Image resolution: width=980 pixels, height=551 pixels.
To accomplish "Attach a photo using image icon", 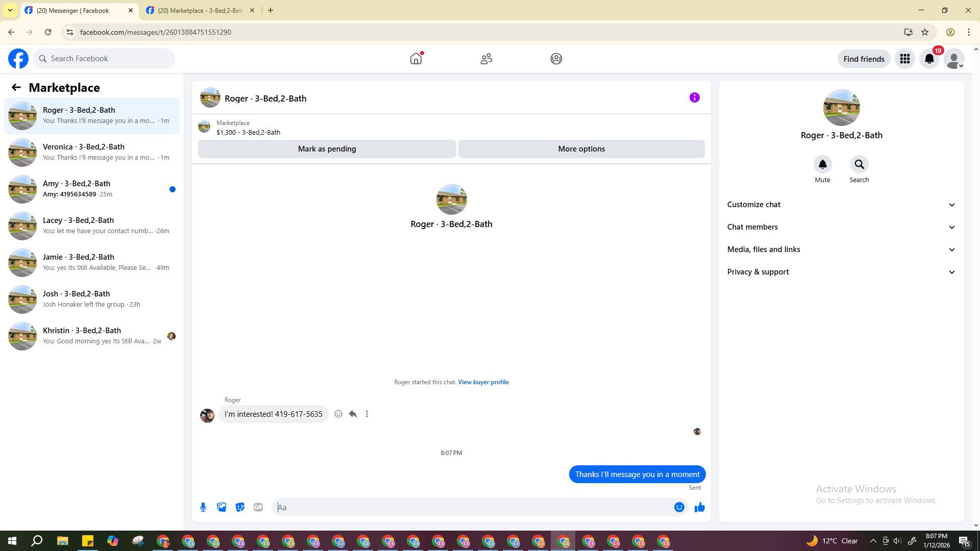I will [x=222, y=507].
